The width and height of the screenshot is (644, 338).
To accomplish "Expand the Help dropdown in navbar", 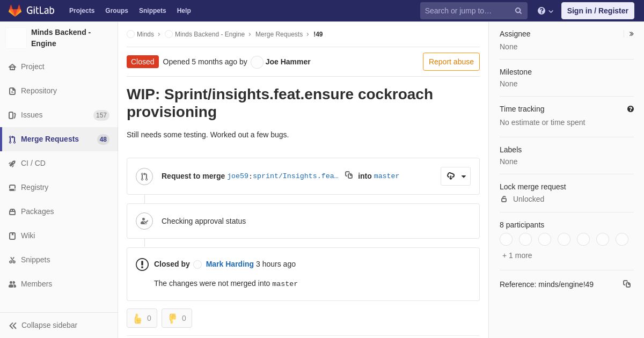I will point(545,11).
